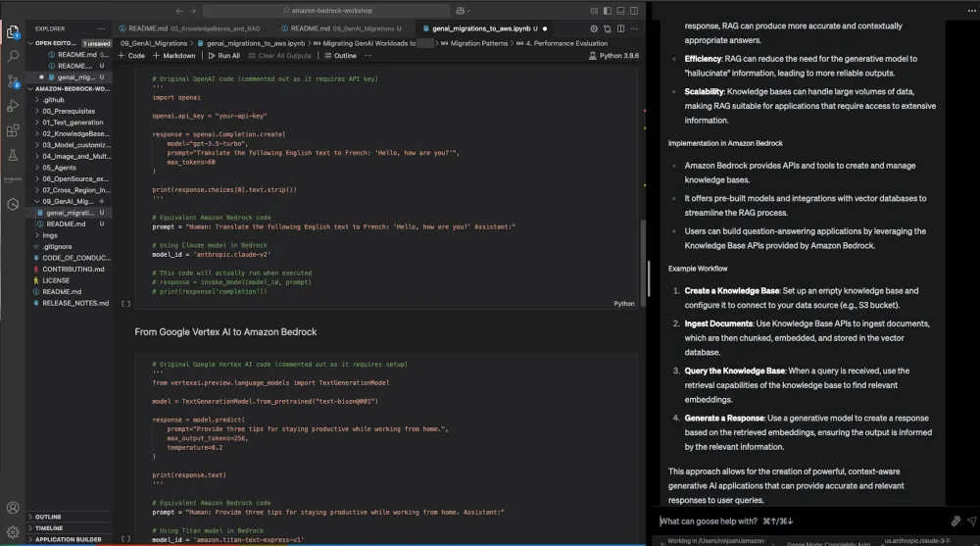Viewport: 980px width, 546px height.
Task: Open the Manage gear icon
Action: 13,532
